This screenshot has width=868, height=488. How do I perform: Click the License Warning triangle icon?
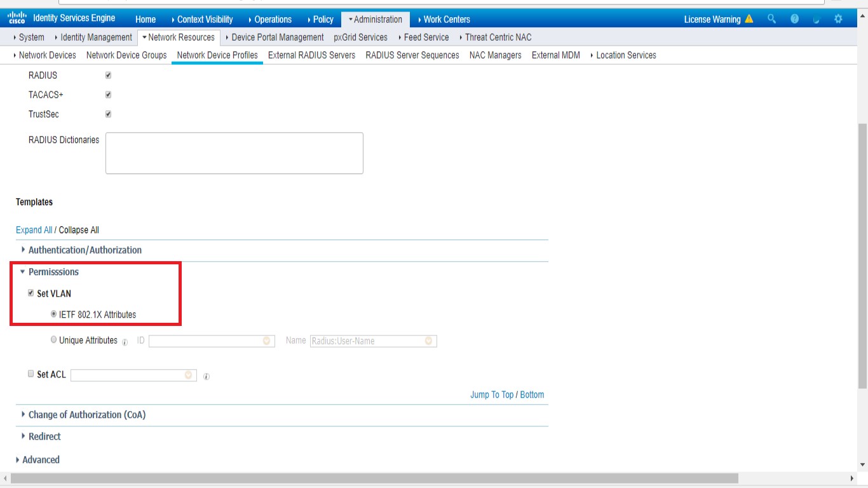tap(749, 19)
